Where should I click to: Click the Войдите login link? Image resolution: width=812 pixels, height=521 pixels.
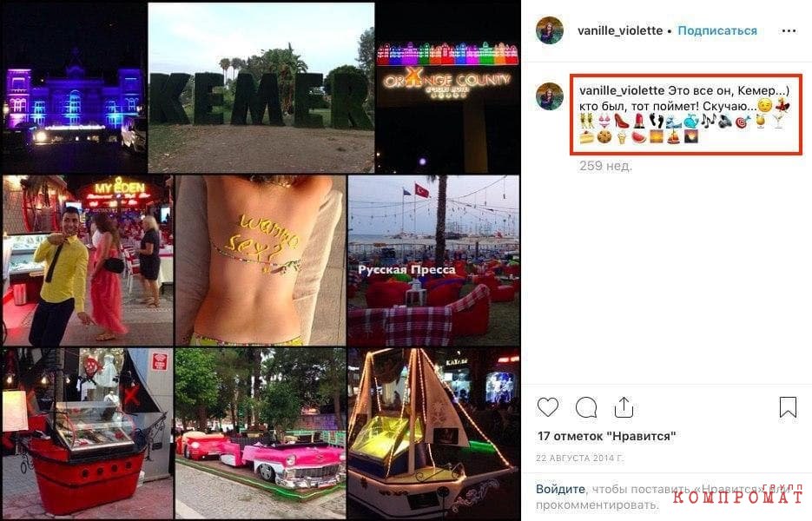tap(560, 489)
